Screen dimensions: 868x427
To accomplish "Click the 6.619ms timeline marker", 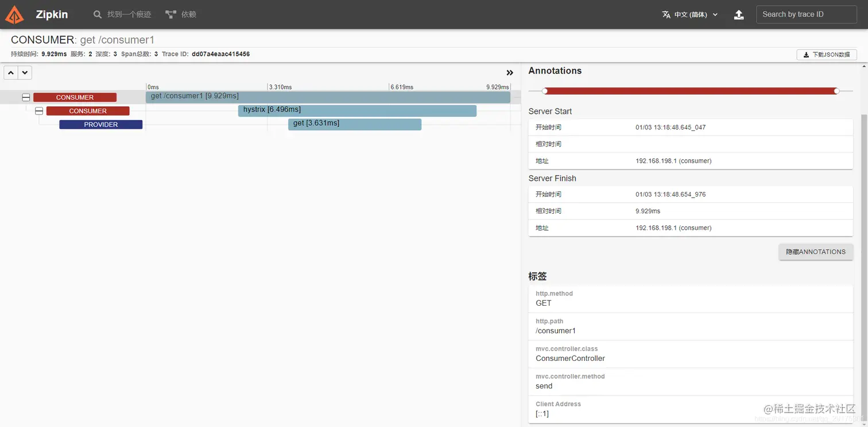I will [x=402, y=87].
